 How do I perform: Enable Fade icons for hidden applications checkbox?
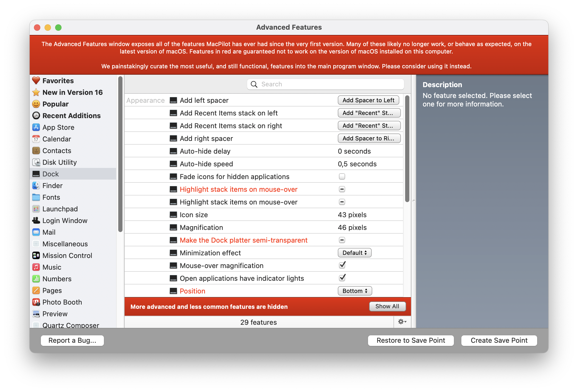coord(342,176)
